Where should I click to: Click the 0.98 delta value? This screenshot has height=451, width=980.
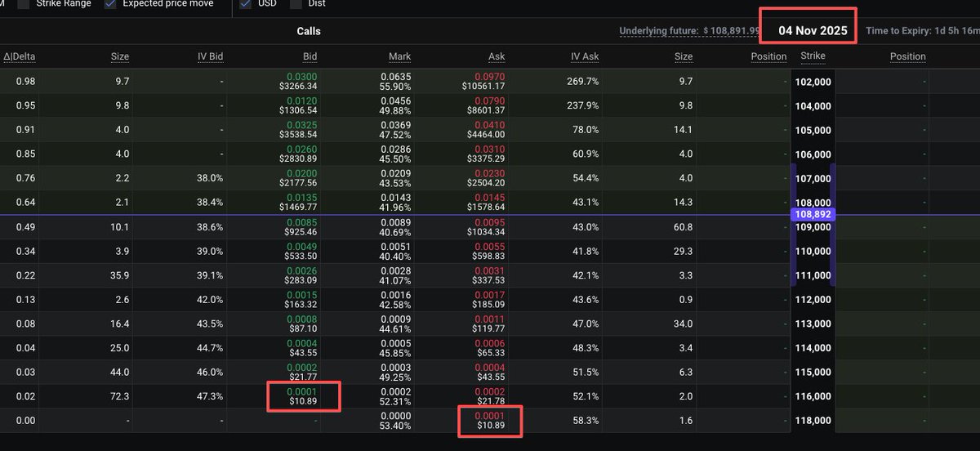26,82
